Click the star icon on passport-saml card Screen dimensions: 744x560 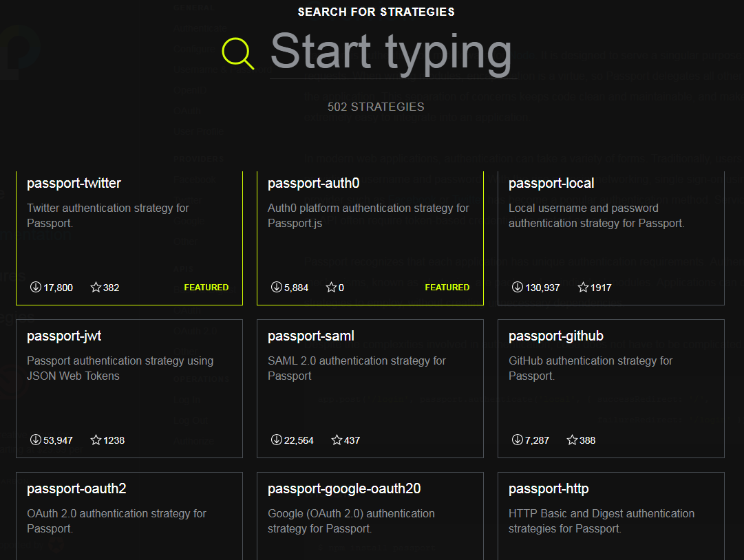pyautogui.click(x=337, y=440)
